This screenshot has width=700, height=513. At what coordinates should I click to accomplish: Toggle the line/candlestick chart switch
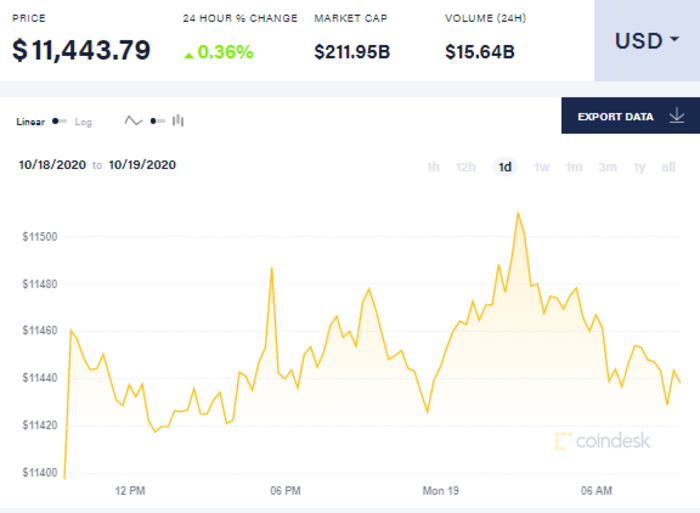click(x=156, y=121)
